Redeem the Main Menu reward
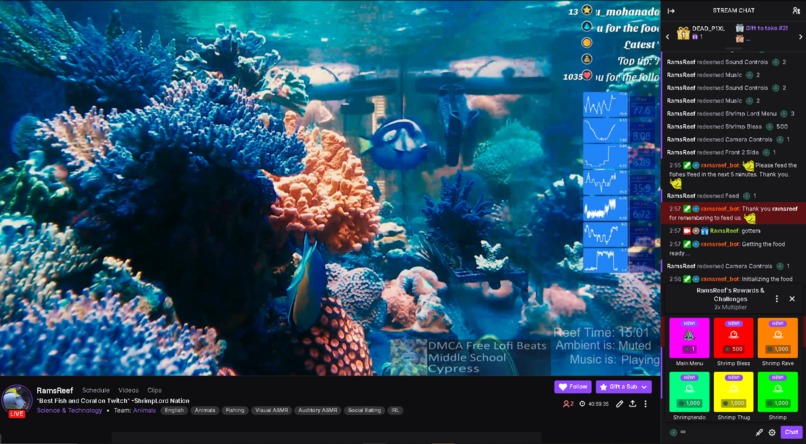The height and width of the screenshot is (444, 806). (689, 337)
